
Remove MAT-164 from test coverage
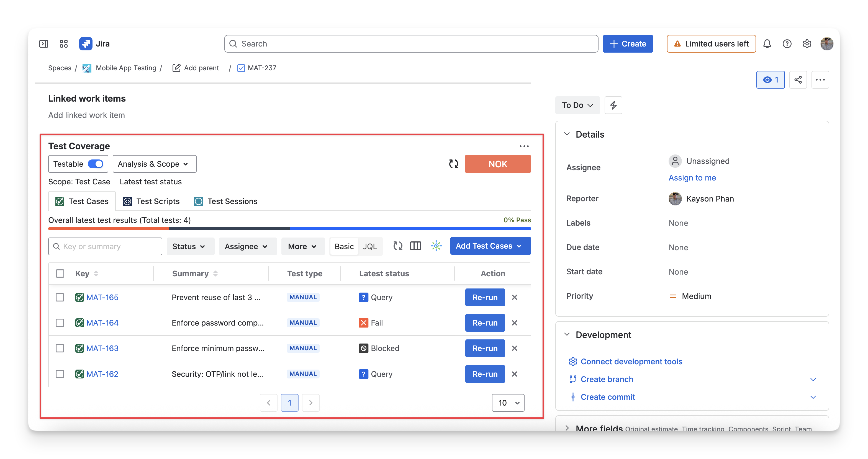point(515,323)
